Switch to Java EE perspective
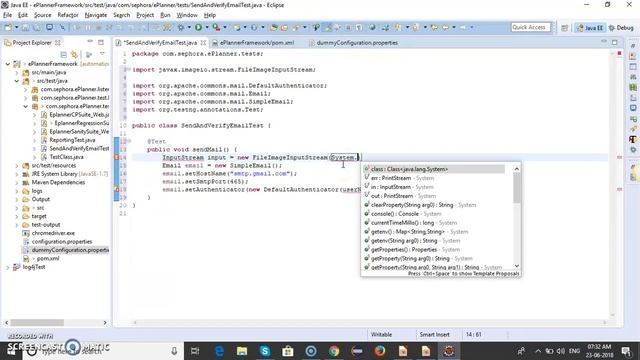Screen dimensions: 640x360 pos(590,28)
